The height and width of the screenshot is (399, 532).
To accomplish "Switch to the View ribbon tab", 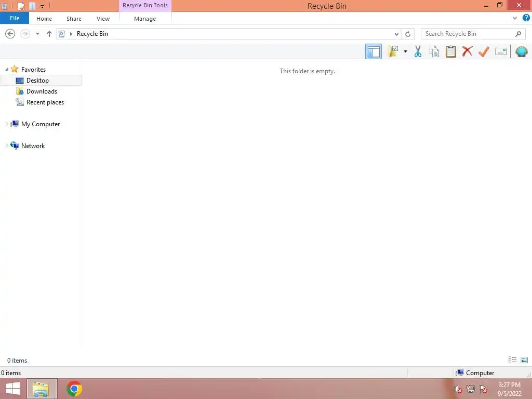I will [x=103, y=19].
